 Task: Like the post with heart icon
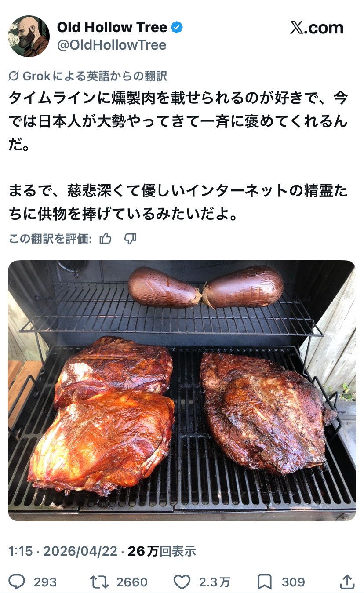(x=182, y=582)
